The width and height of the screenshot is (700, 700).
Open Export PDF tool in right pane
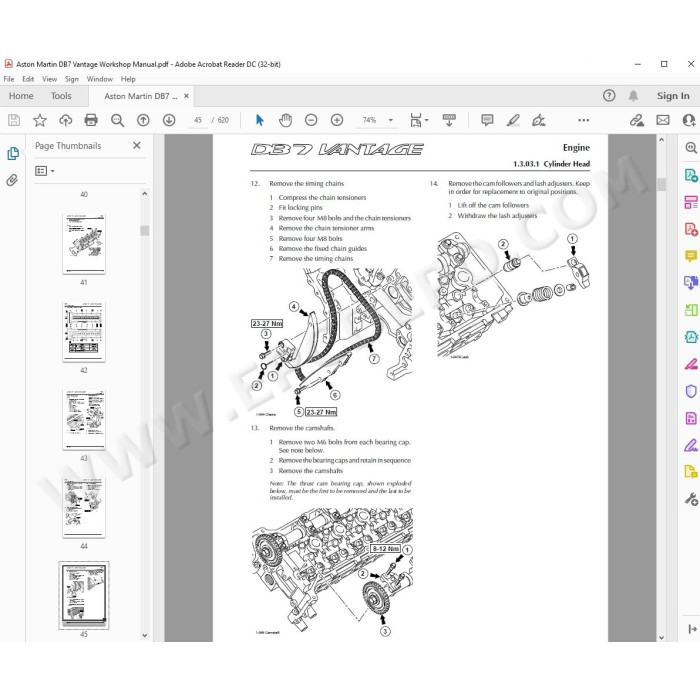[691, 175]
